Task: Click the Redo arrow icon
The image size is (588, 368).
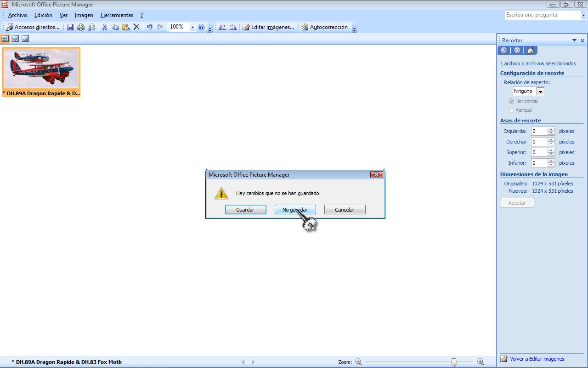Action: [x=160, y=27]
